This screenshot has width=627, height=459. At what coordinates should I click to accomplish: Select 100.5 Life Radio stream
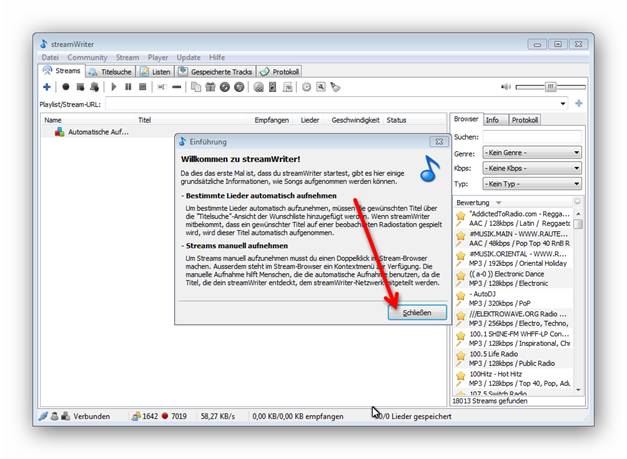[x=513, y=358]
